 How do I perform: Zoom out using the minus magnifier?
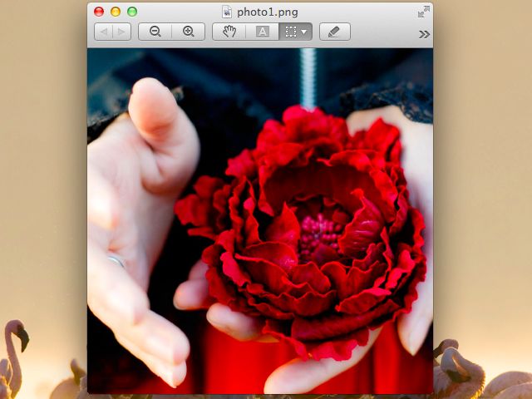point(155,32)
